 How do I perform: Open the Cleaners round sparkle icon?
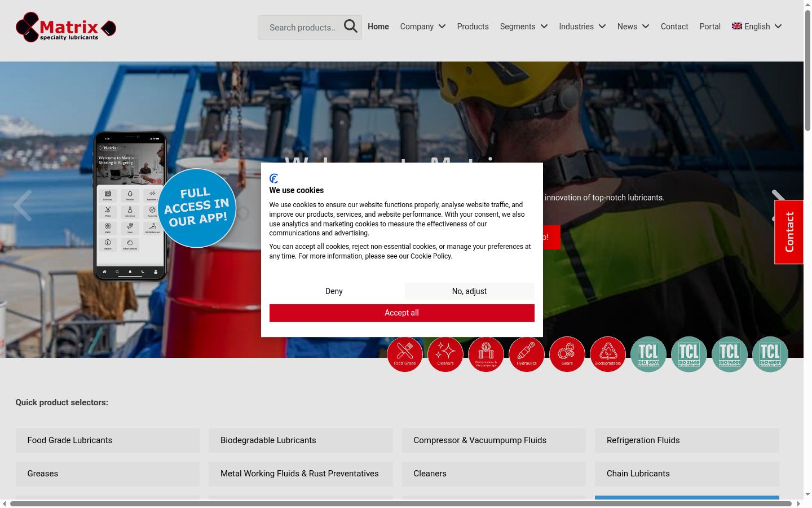coord(445,354)
